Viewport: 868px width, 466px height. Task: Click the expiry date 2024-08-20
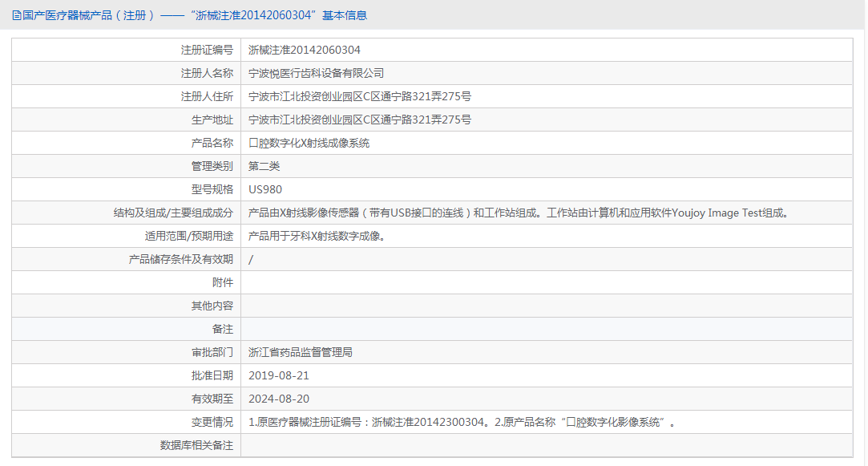[279, 399]
